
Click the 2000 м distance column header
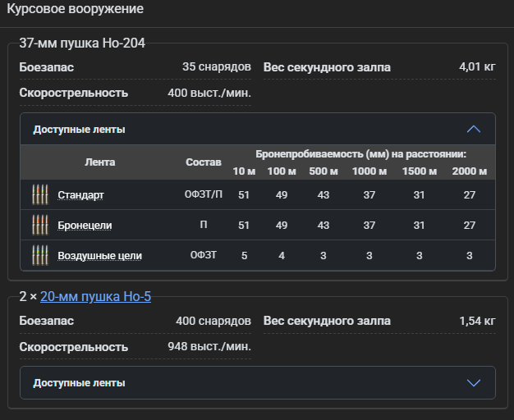pyautogui.click(x=469, y=171)
